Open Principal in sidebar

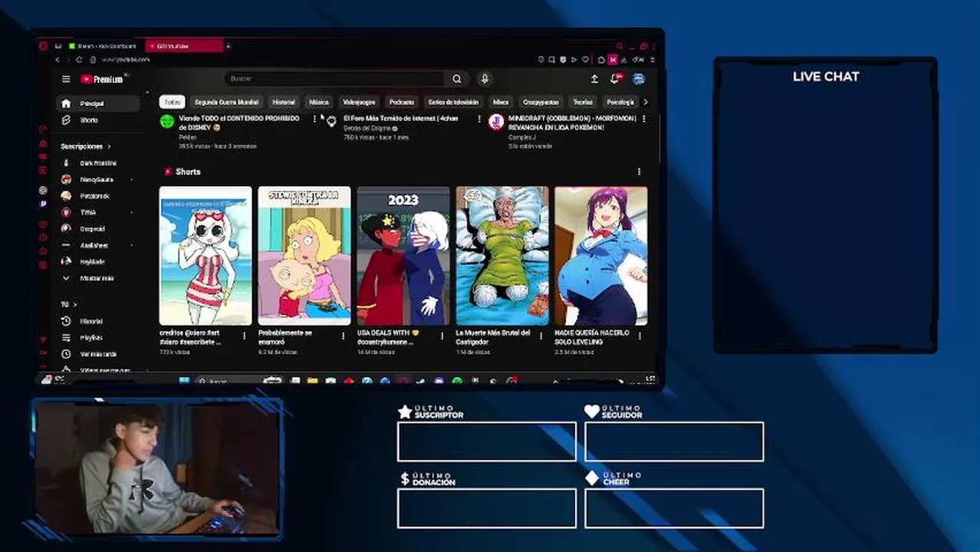coord(98,103)
